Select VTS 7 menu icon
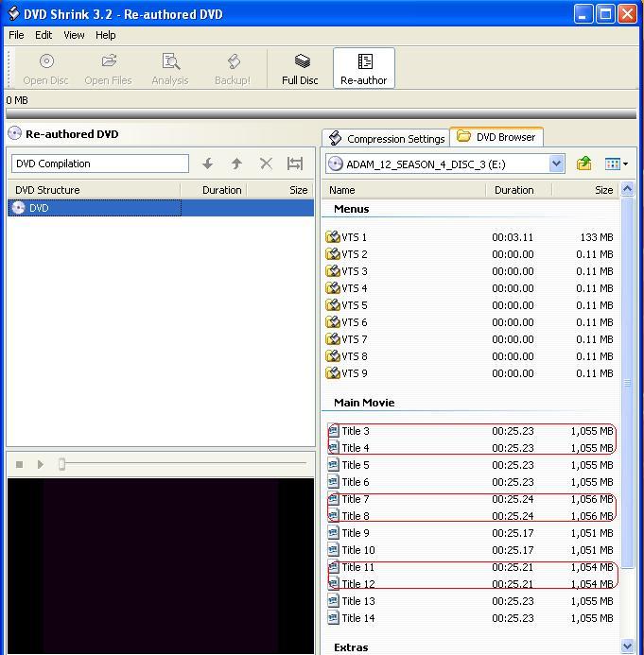Image resolution: width=644 pixels, height=655 pixels. pos(333,339)
